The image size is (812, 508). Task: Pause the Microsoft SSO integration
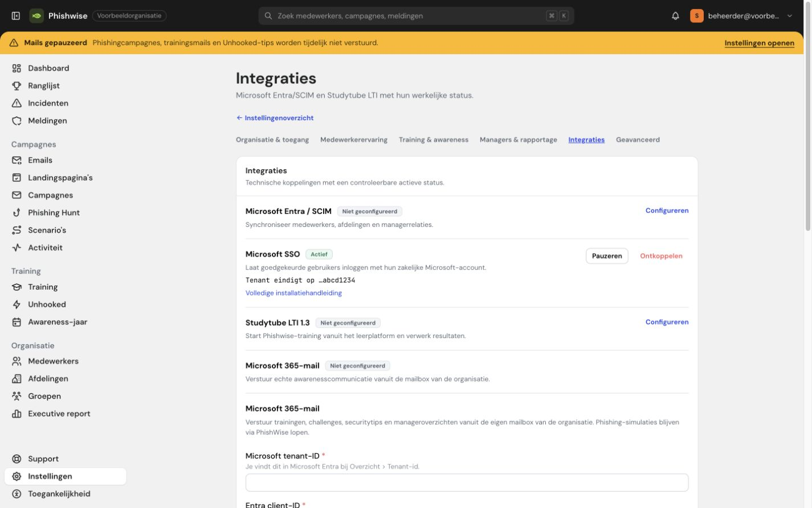click(x=607, y=256)
